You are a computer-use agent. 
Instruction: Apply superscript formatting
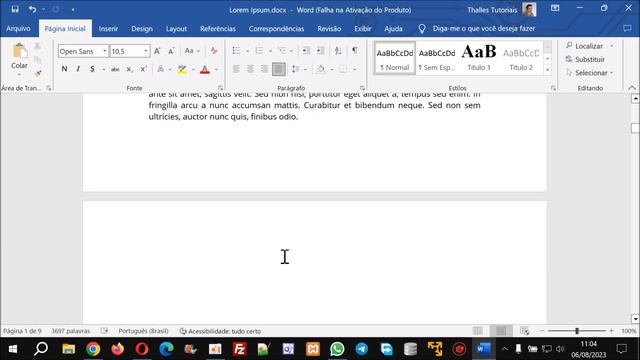143,69
